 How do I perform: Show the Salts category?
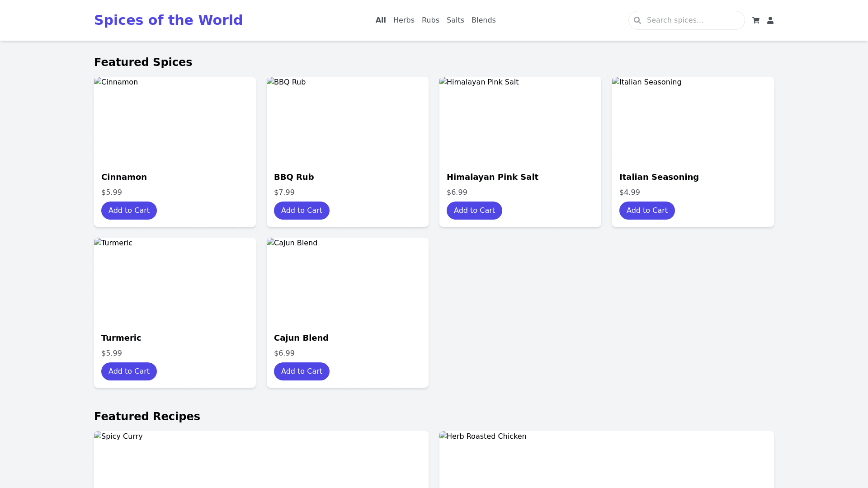pyautogui.click(x=455, y=20)
